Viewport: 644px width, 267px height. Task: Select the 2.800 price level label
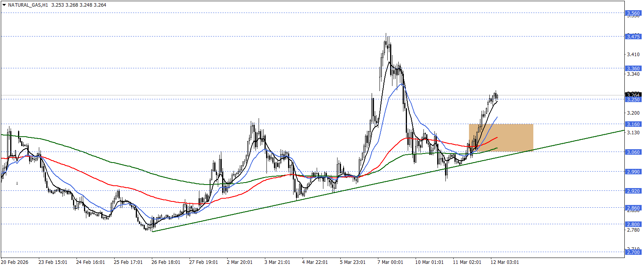click(x=633, y=224)
